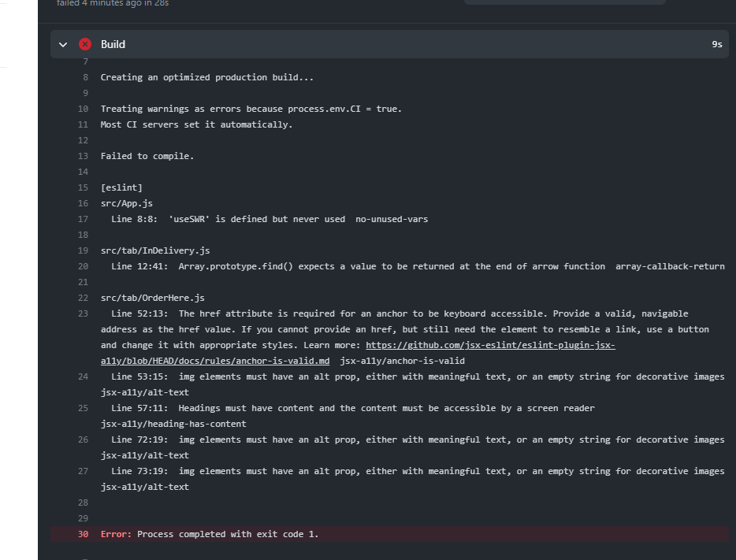Image resolution: width=736 pixels, height=560 pixels.
Task: Click 'Treating warnings as errors' log line
Action: pyautogui.click(x=251, y=109)
